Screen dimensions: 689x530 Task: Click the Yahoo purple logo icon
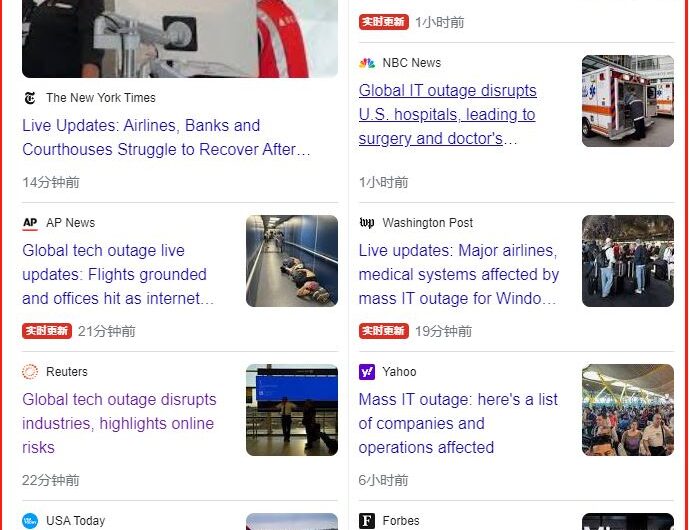366,372
